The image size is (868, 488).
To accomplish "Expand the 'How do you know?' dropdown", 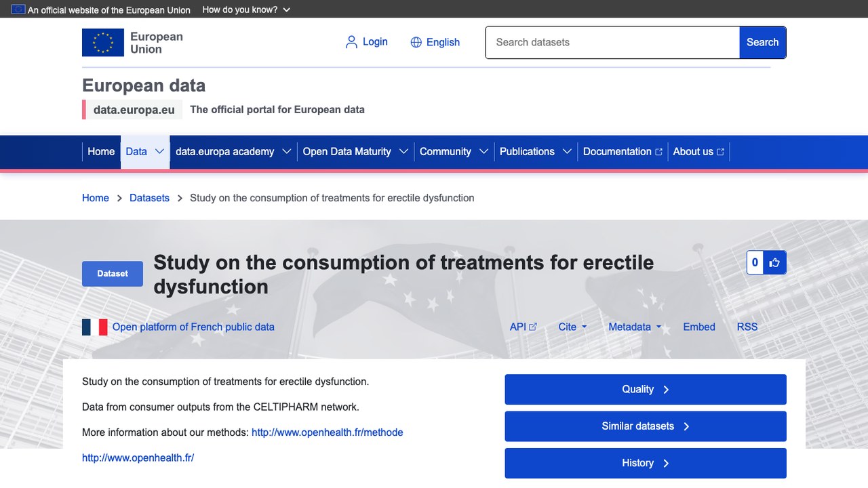I will click(x=246, y=9).
